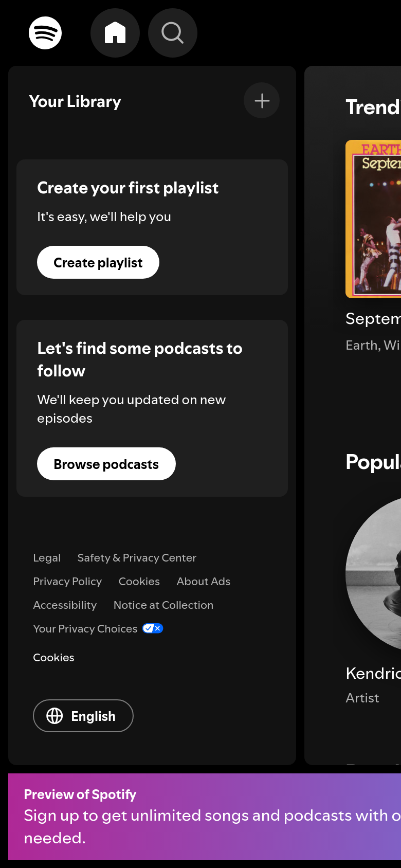Screen dimensions: 401x868
Task: Click the standalone Cookies link above English
Action: 53,658
